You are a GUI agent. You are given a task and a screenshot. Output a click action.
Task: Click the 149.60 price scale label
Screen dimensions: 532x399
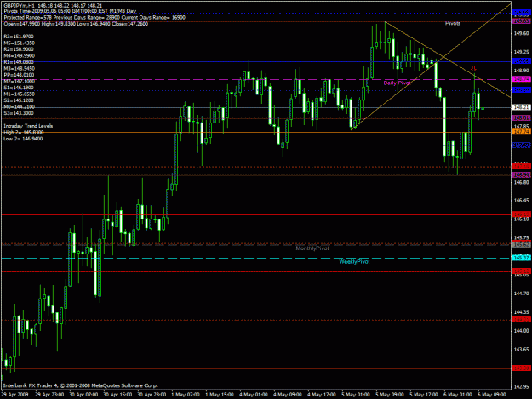click(x=521, y=33)
